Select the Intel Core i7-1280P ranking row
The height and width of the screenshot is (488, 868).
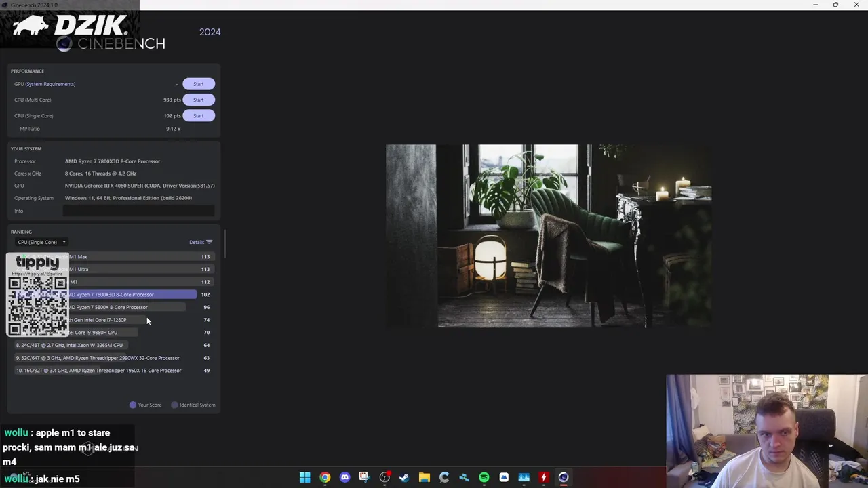pyautogui.click(x=113, y=320)
